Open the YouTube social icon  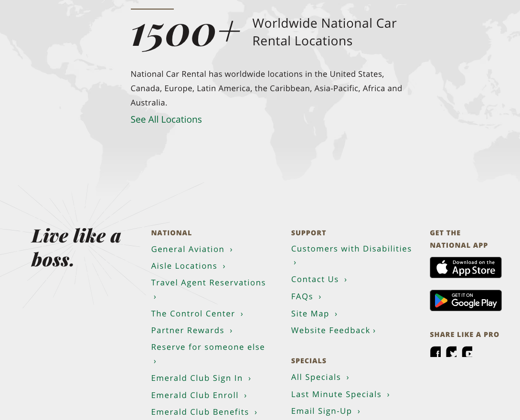point(467,352)
